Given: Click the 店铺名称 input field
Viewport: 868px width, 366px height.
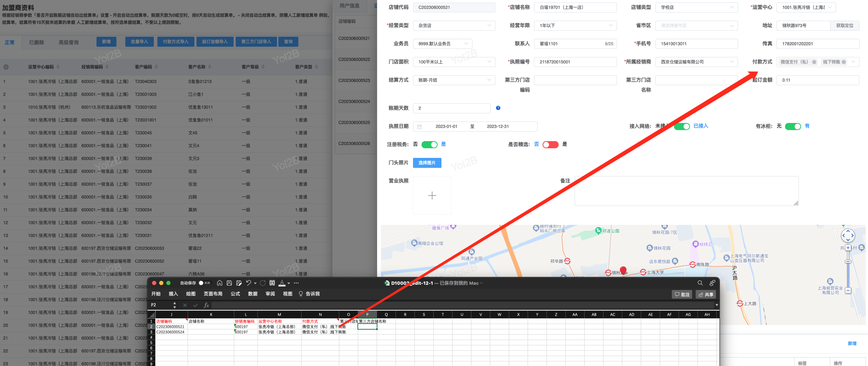Looking at the screenshot, I should [575, 7].
